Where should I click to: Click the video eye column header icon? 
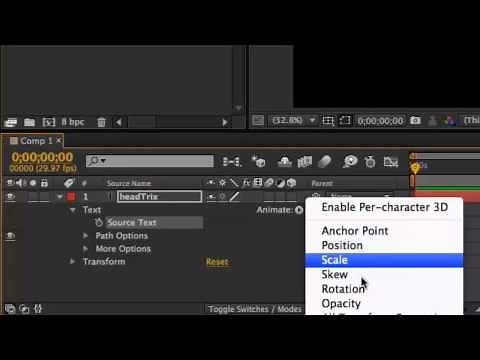[10, 183]
